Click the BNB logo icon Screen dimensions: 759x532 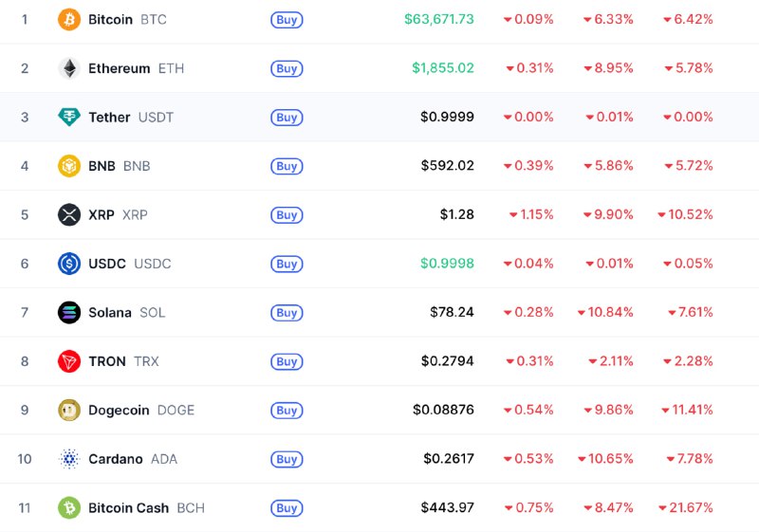69,166
